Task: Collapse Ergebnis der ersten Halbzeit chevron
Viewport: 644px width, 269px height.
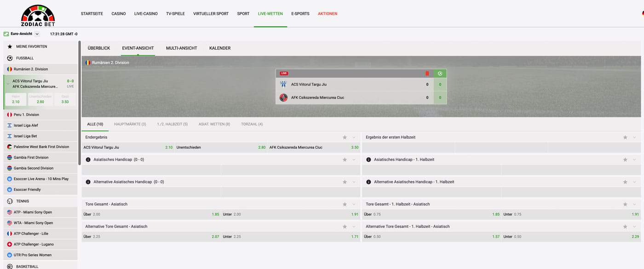Action: click(635, 137)
